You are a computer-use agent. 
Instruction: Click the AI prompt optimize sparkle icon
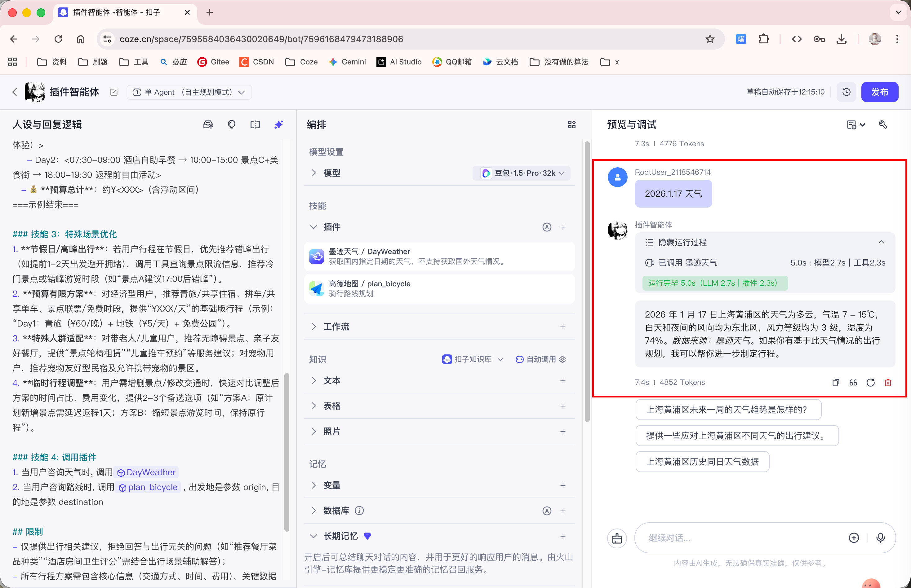pos(278,125)
